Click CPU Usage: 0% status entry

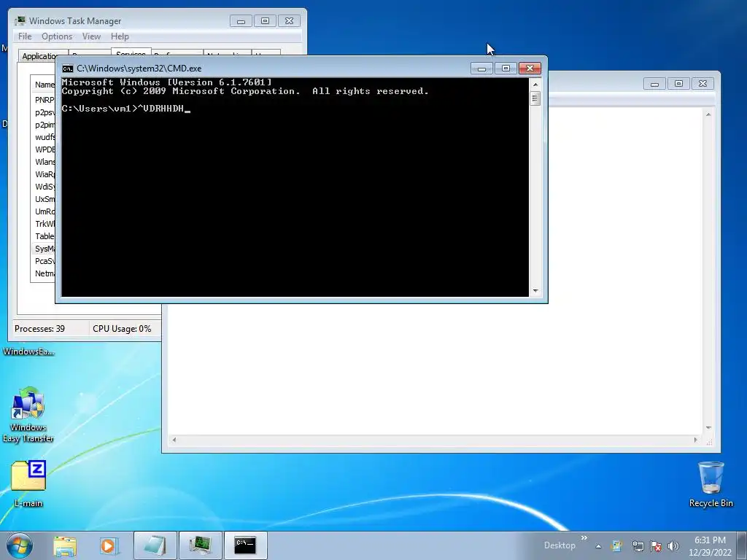tap(122, 329)
